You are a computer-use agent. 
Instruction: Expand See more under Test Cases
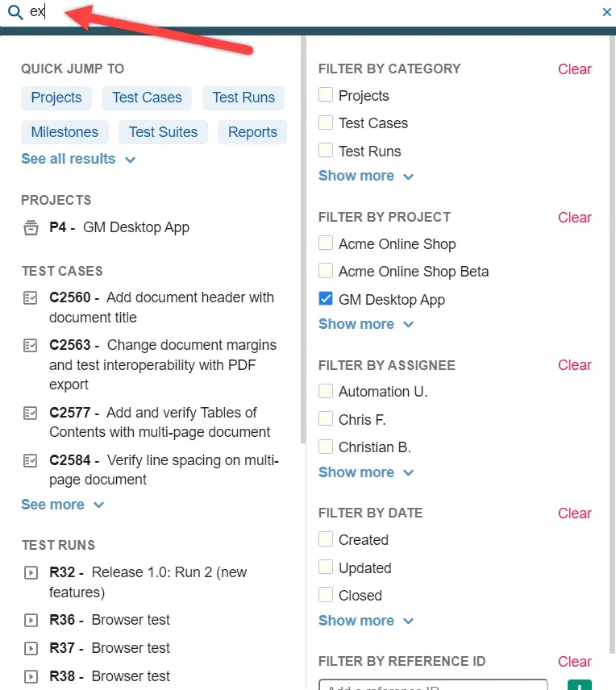point(63,505)
